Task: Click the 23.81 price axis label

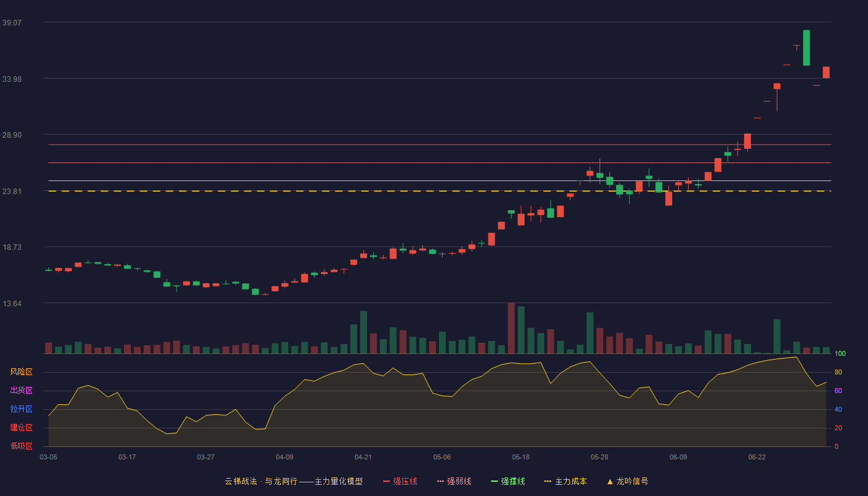Action: pos(12,191)
